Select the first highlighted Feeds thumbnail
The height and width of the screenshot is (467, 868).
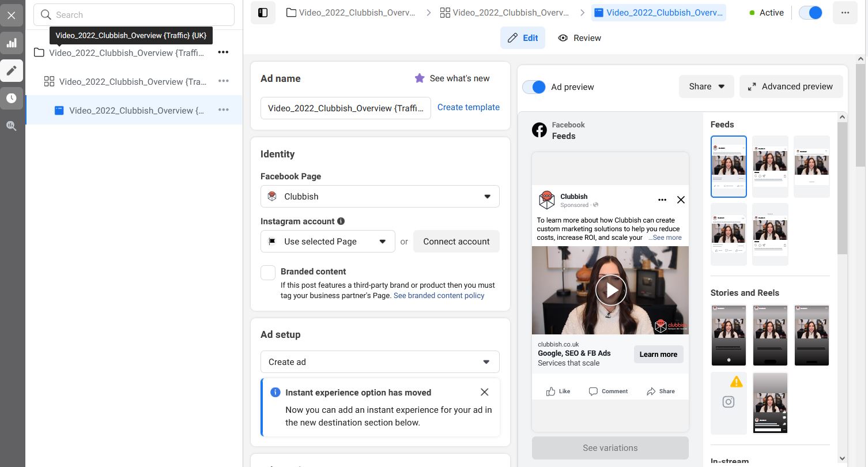pos(729,167)
